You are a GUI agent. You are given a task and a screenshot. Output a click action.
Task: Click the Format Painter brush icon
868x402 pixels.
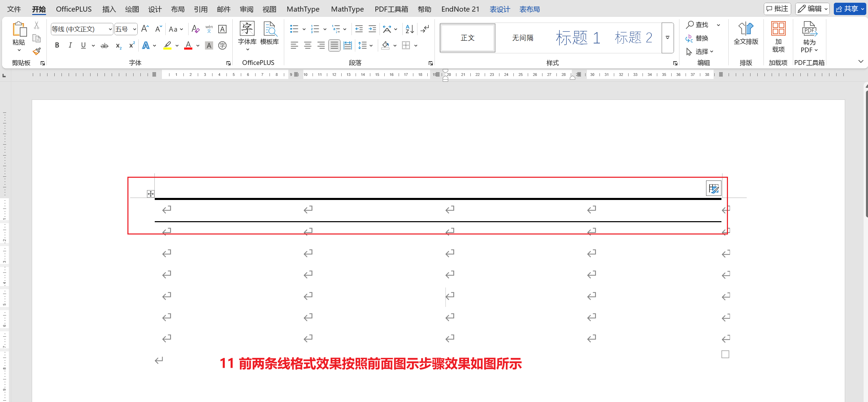click(37, 52)
